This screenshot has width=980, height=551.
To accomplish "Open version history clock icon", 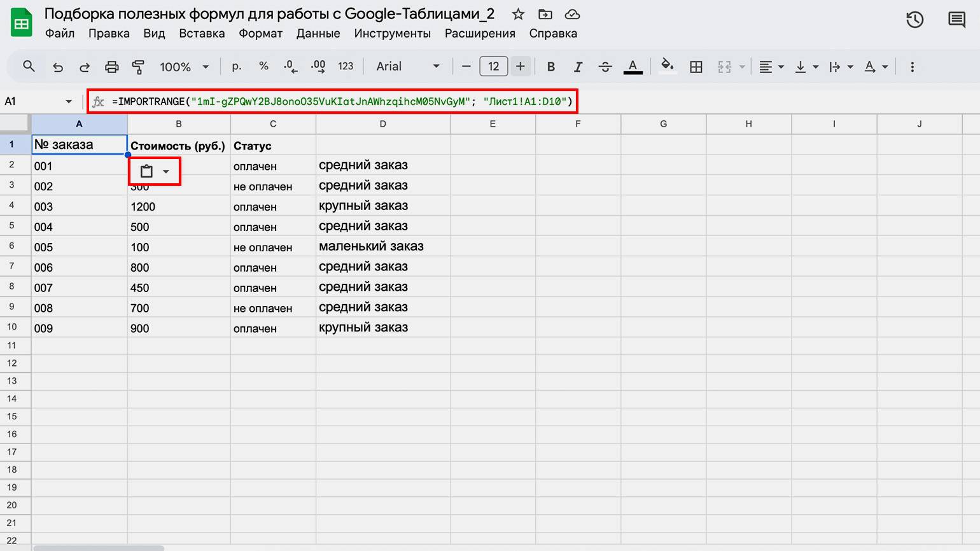I will (914, 20).
